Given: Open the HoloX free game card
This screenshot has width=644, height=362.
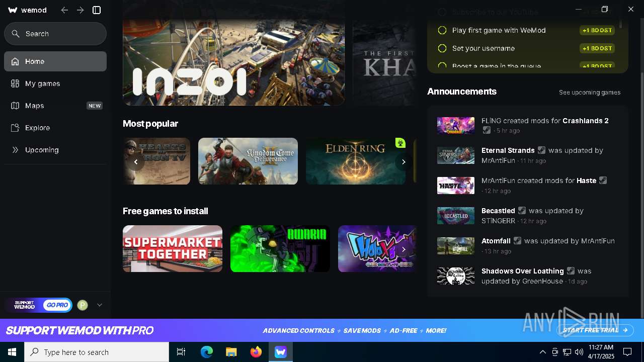Looking at the screenshot, I should pyautogui.click(x=377, y=248).
